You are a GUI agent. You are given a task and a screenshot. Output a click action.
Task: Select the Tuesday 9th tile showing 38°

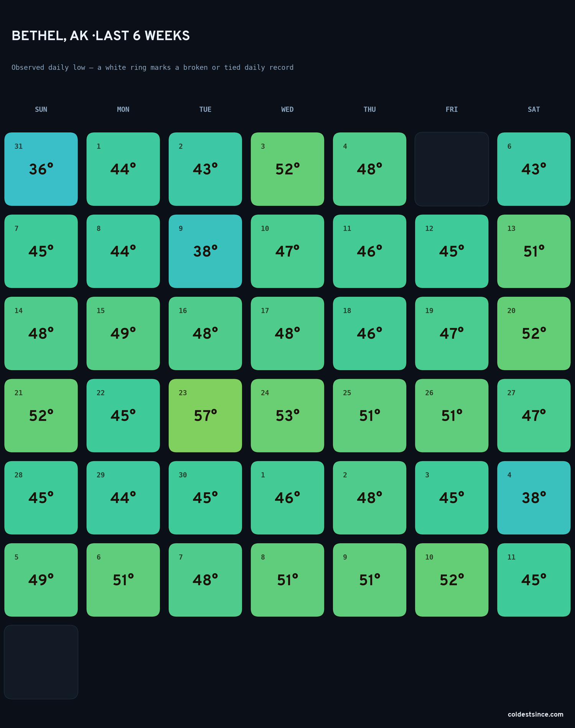205,251
